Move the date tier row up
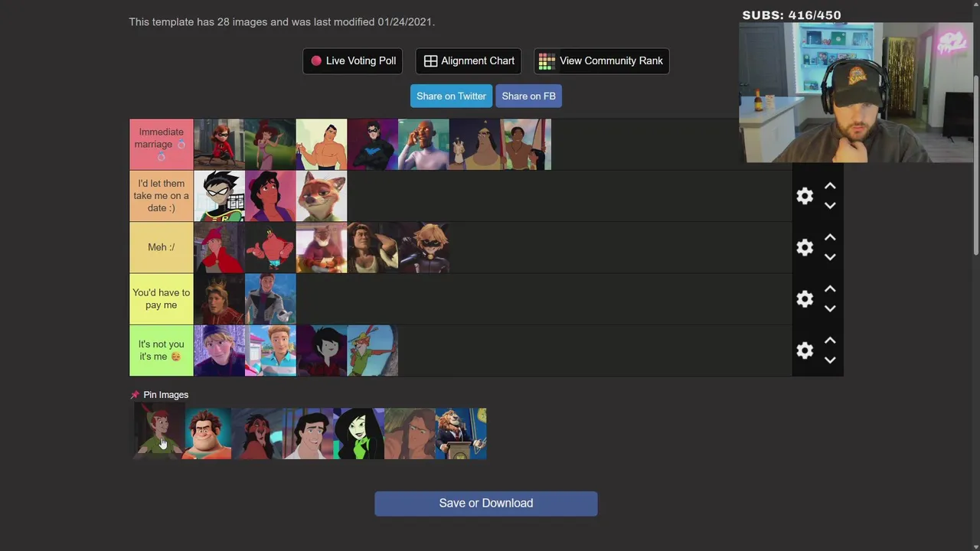 pos(830,186)
